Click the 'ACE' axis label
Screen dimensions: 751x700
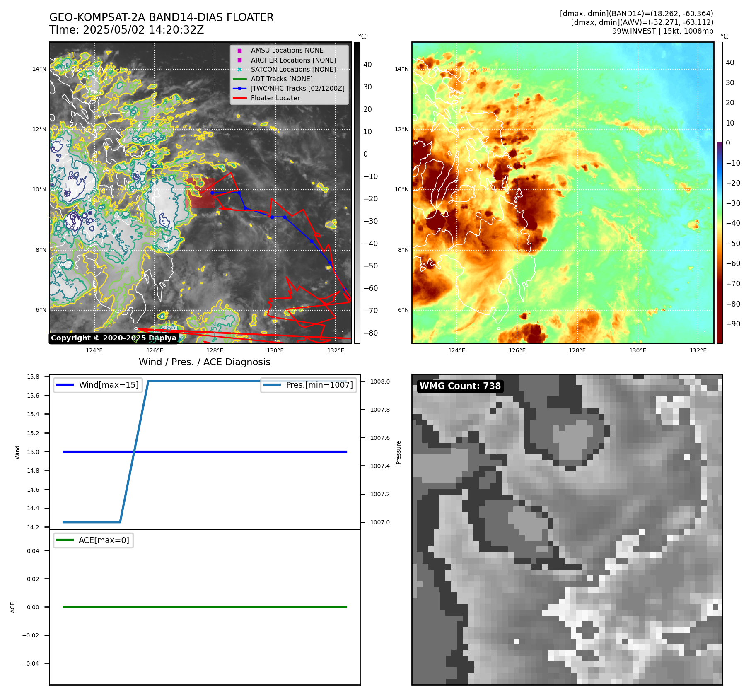click(x=12, y=607)
